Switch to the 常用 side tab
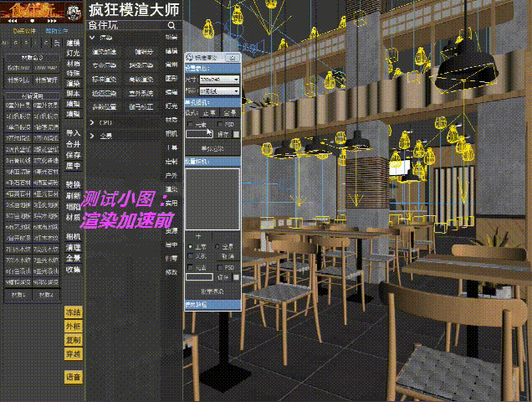 [171, 64]
